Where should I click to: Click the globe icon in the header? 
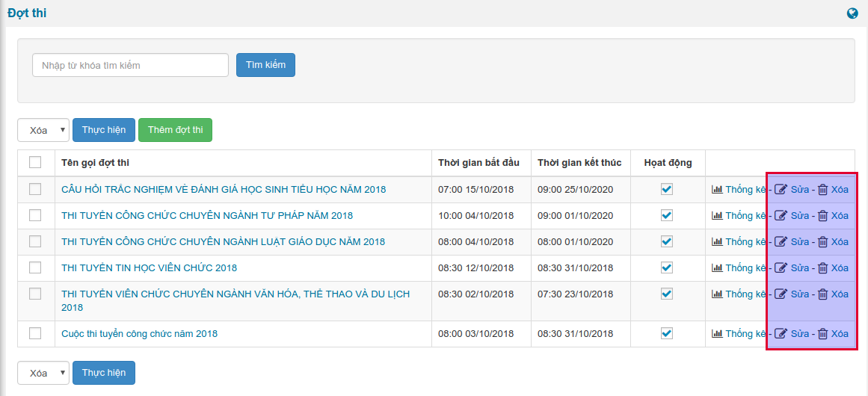pos(852,13)
